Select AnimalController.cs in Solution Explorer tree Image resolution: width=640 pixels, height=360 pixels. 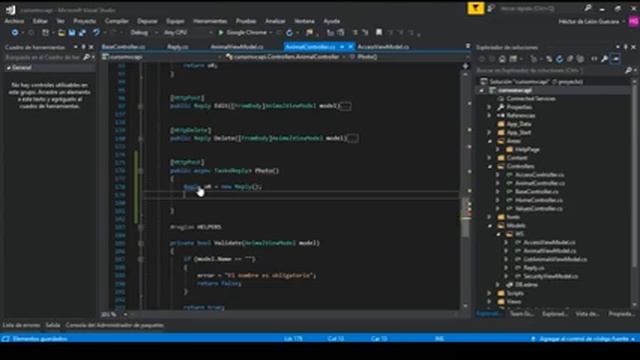click(540, 183)
